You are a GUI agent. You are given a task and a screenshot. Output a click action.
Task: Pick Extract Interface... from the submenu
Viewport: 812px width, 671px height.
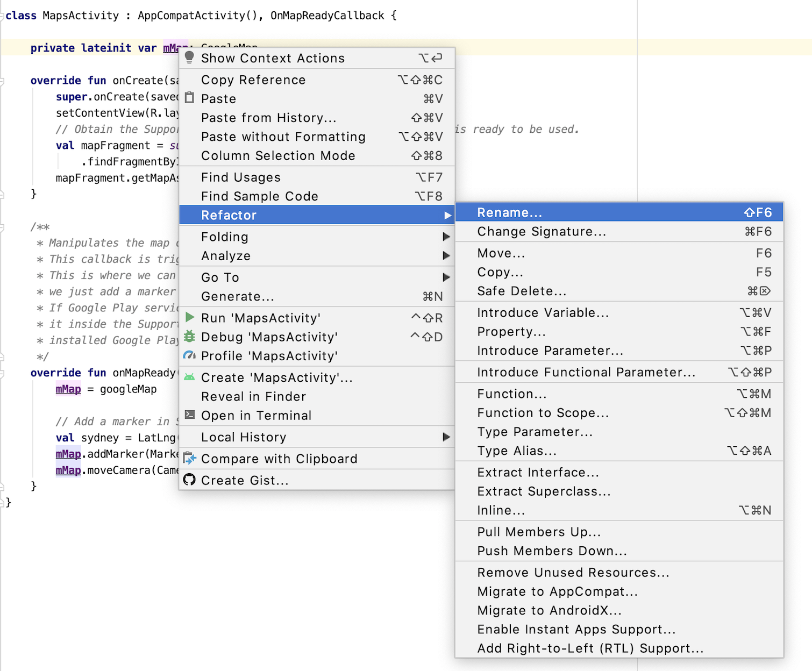tap(538, 472)
